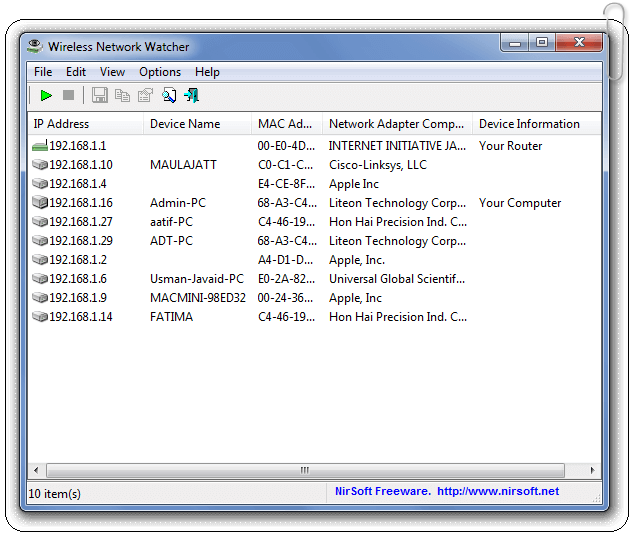Click the device icon beside 192.168.1.6

pyautogui.click(x=40, y=279)
